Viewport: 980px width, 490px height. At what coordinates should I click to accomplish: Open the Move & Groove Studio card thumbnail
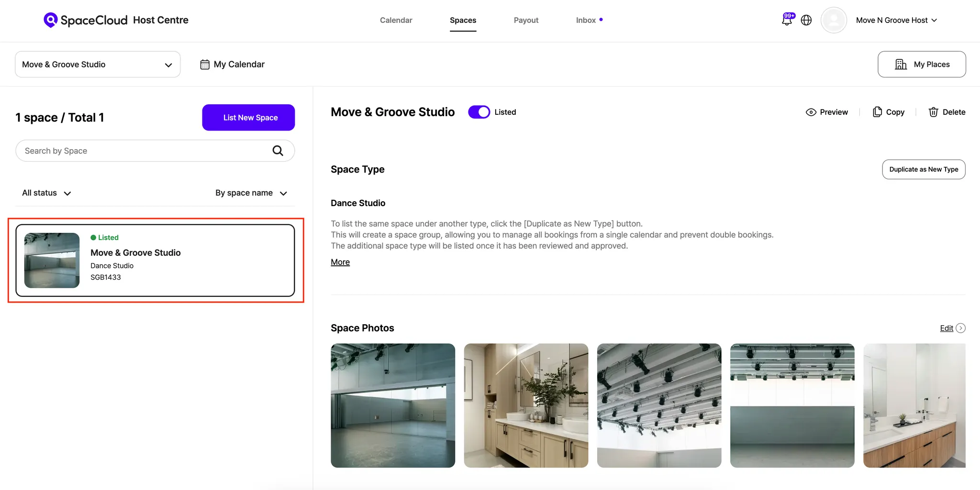click(52, 261)
